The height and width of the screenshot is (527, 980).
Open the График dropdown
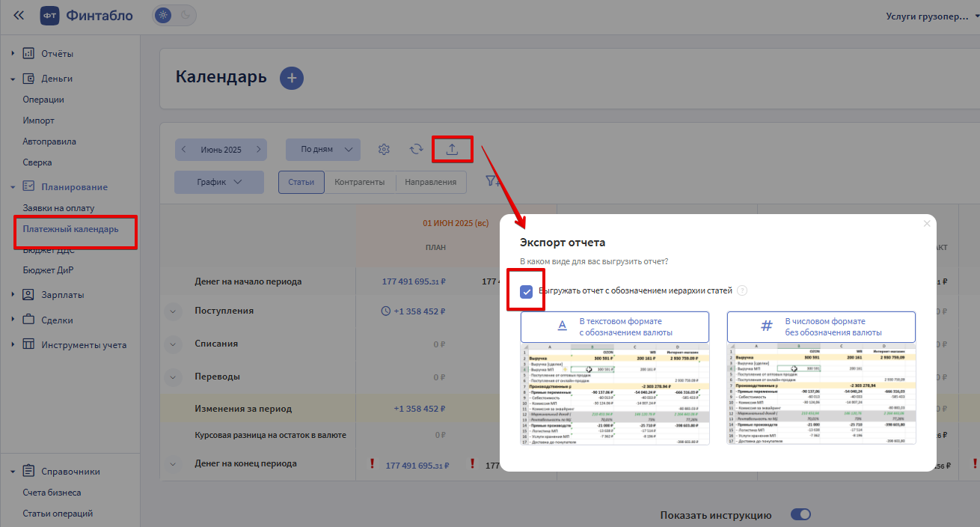[x=219, y=182]
